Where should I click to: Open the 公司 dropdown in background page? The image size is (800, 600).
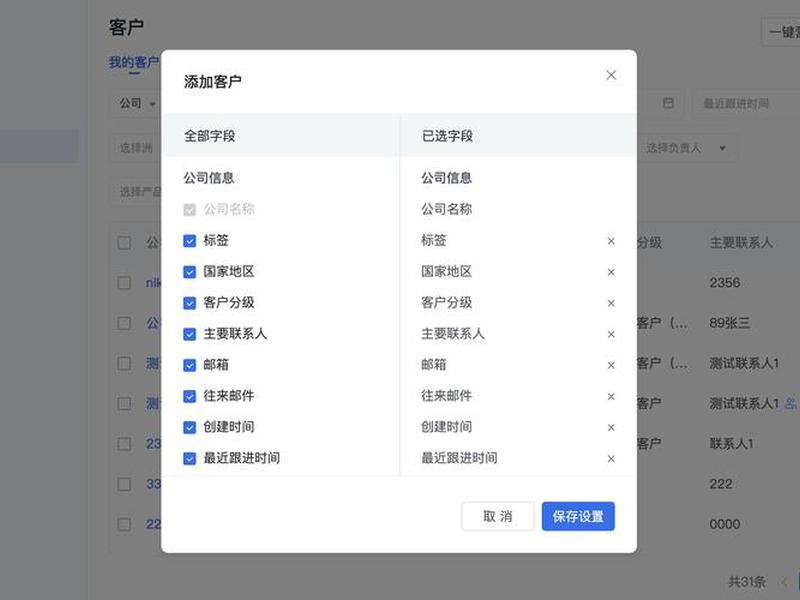[x=137, y=104]
